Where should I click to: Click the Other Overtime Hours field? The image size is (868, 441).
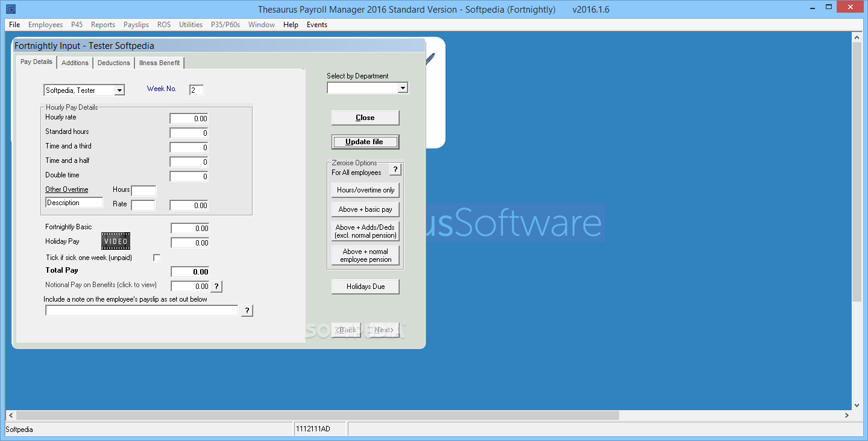coord(143,191)
